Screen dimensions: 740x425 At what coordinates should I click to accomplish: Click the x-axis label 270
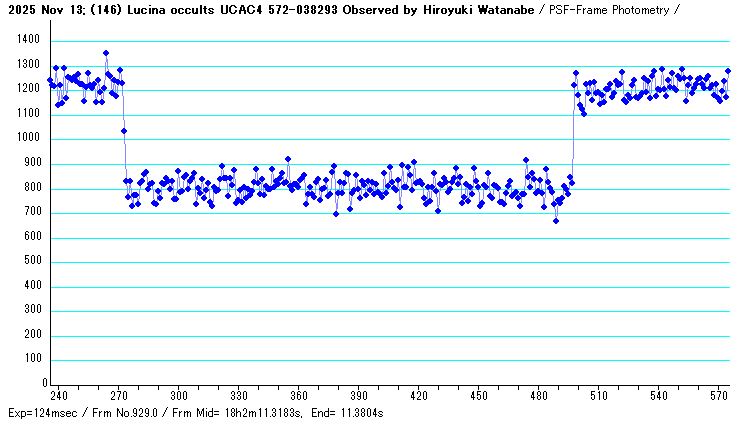click(119, 395)
